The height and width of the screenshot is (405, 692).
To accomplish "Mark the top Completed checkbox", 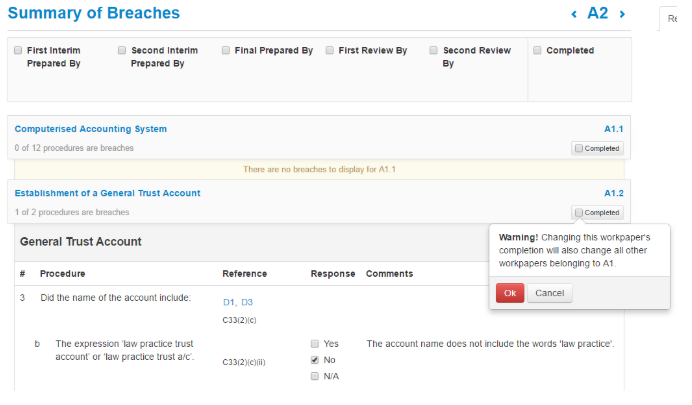I will (538, 50).
